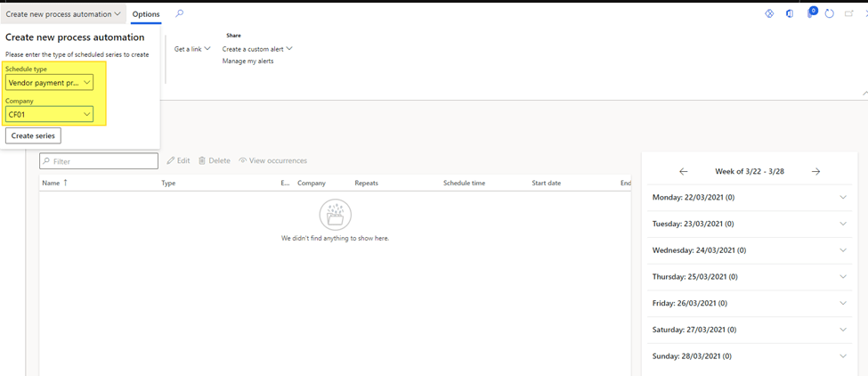Switch to the Options tab
The image size is (868, 376).
[x=146, y=14]
